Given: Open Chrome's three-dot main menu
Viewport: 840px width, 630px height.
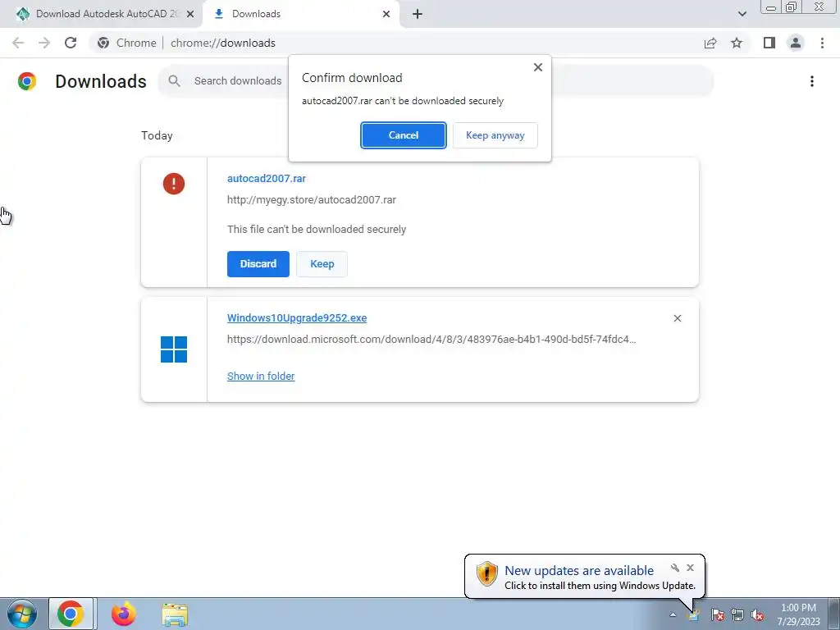Looking at the screenshot, I should coord(822,43).
